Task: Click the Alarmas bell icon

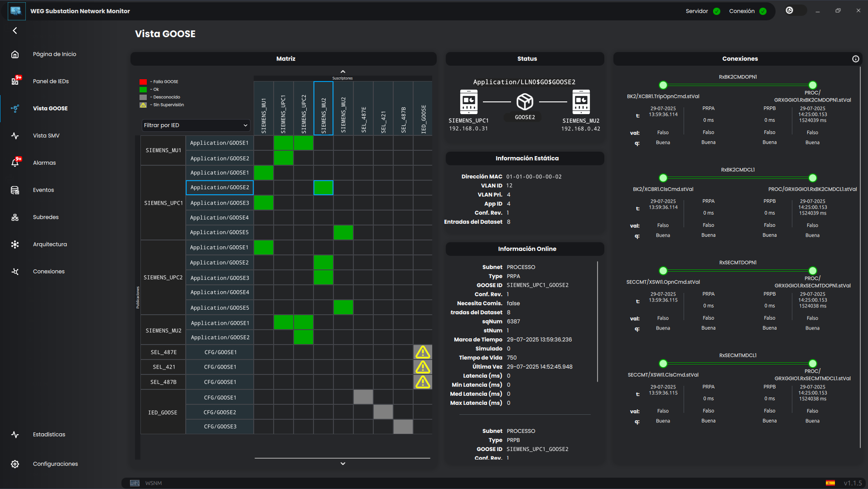Action: (x=15, y=163)
